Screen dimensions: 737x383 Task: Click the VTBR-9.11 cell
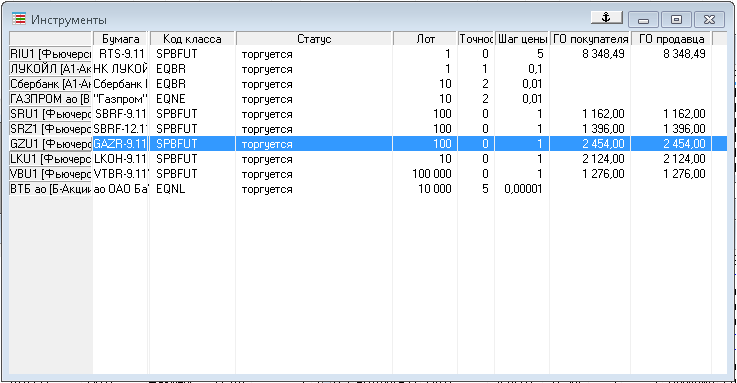pyautogui.click(x=121, y=174)
